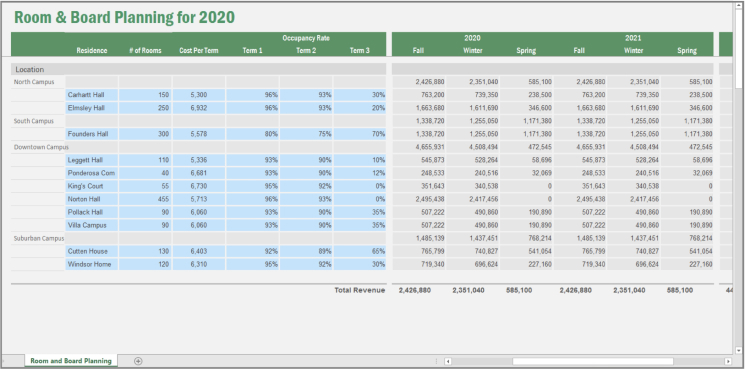Select Norton Hall cost '5,713'
Screen dimensions: 745x369
[x=199, y=199]
